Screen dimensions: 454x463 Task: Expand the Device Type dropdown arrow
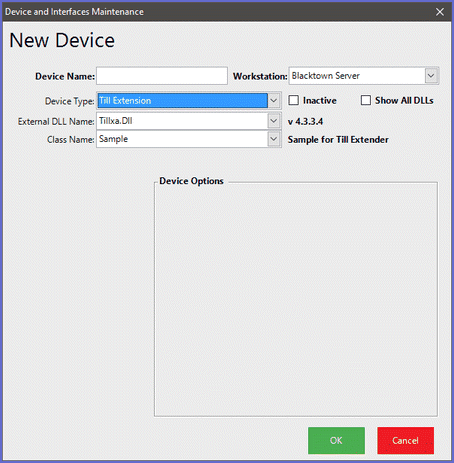tap(274, 101)
